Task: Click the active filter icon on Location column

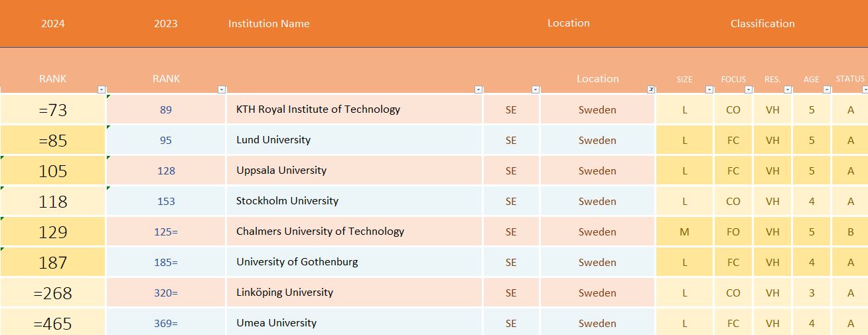Action: click(651, 90)
